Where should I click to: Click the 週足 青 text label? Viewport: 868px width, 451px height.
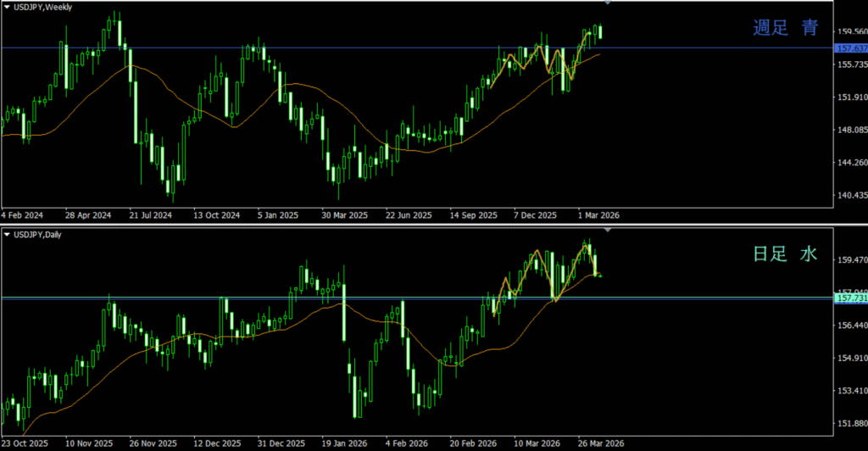786,28
